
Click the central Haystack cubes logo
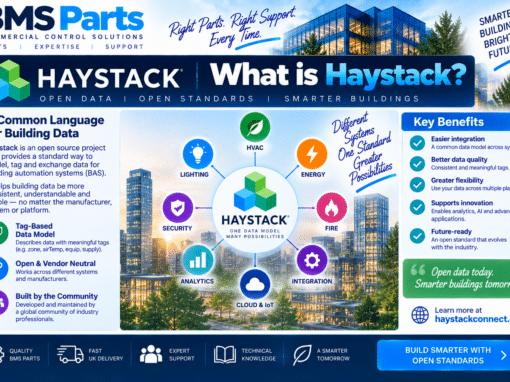tap(255, 192)
